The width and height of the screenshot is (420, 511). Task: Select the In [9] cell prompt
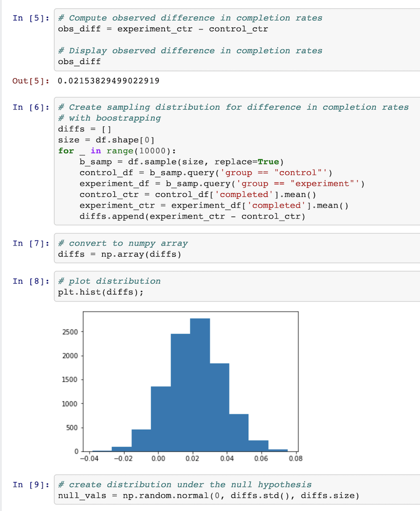[31, 484]
